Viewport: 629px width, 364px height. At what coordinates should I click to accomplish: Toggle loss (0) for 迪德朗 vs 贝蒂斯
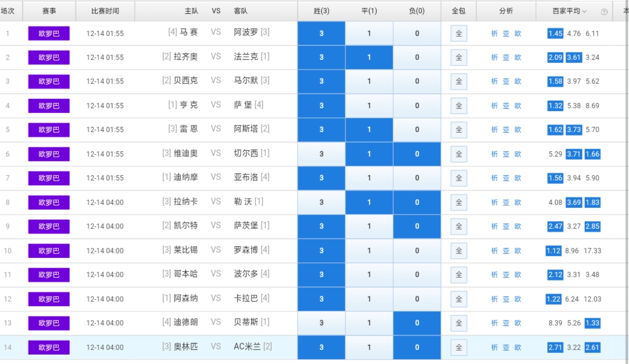coord(417,323)
